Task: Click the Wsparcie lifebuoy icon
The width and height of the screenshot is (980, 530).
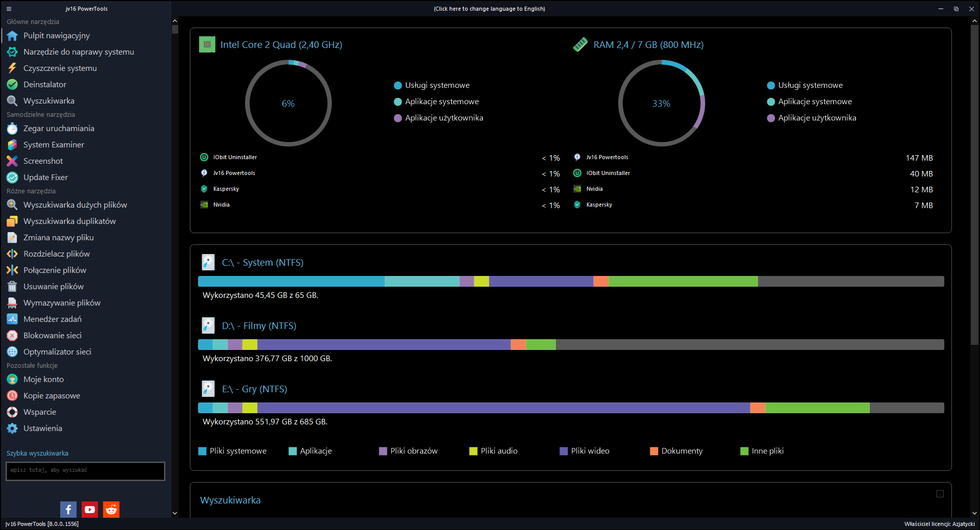Action: pos(12,412)
